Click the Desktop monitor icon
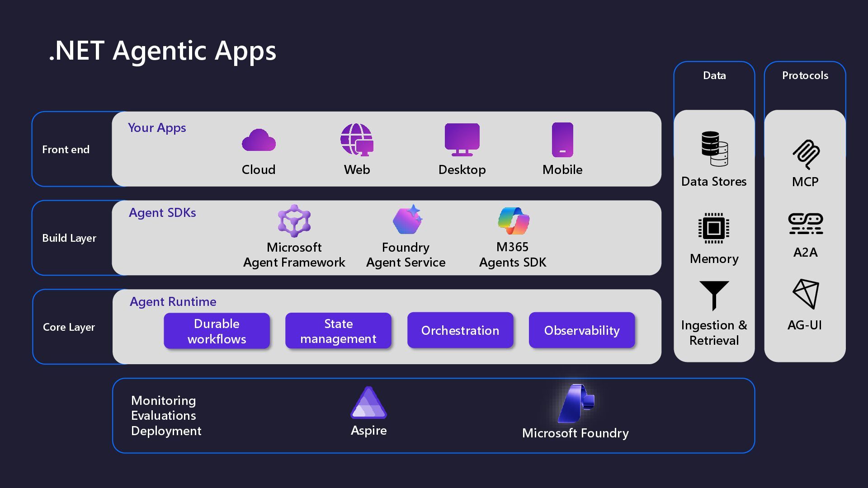The width and height of the screenshot is (868, 488). point(462,139)
